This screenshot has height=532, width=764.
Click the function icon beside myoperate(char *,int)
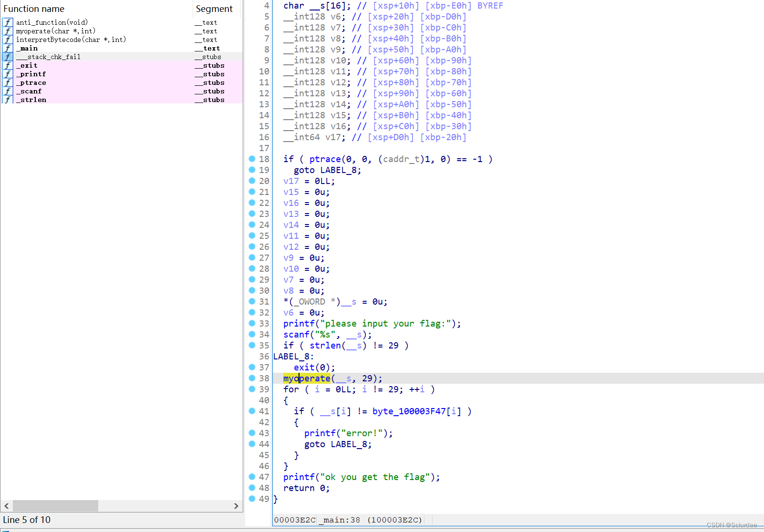tap(8, 31)
